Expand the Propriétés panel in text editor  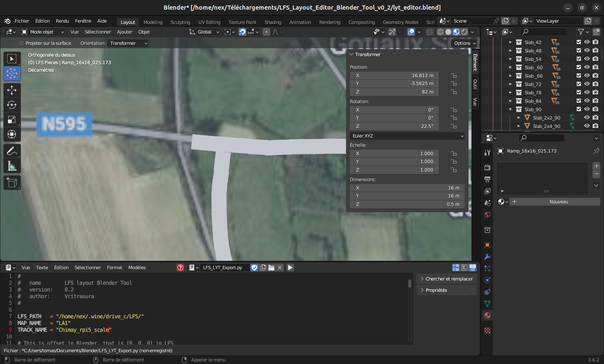[447, 290]
